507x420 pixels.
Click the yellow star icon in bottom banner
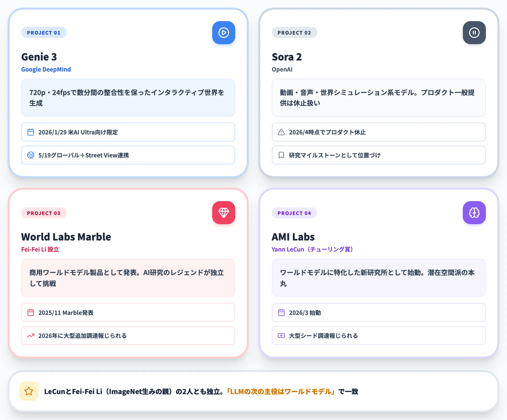29,391
